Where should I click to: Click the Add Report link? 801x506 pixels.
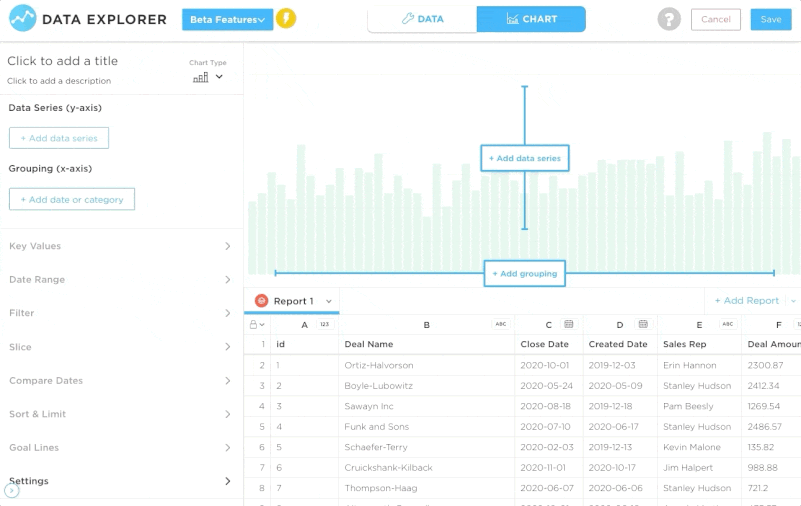click(746, 300)
